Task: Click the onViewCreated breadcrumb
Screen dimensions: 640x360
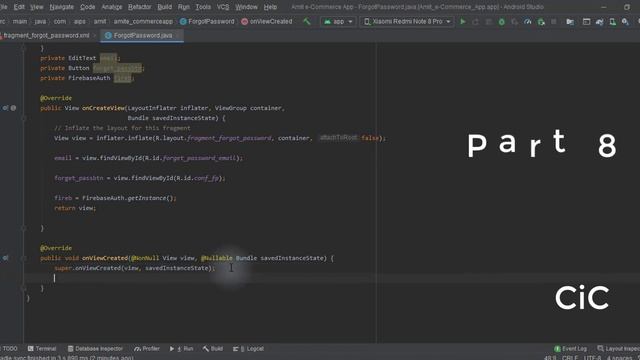Action: point(267,21)
